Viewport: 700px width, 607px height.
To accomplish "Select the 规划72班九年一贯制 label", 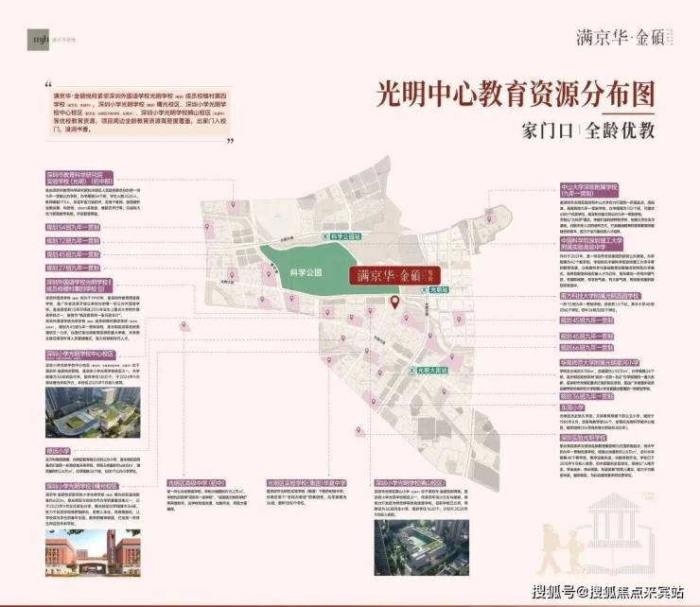I will point(73,241).
